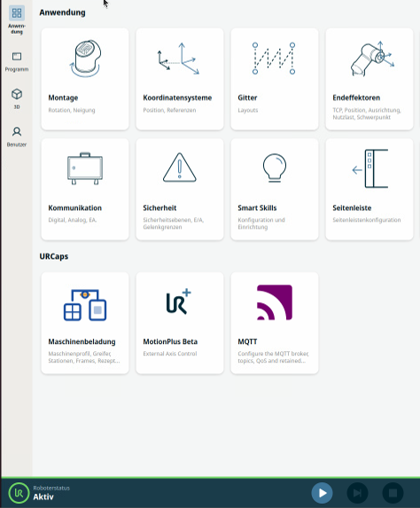Click the Gitter zigzag pattern icon
Viewport: 420px width, 508px height.
(x=274, y=59)
